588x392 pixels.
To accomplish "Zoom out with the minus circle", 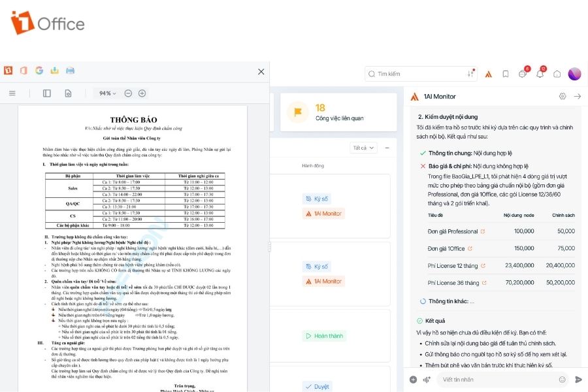I will [x=128, y=93].
